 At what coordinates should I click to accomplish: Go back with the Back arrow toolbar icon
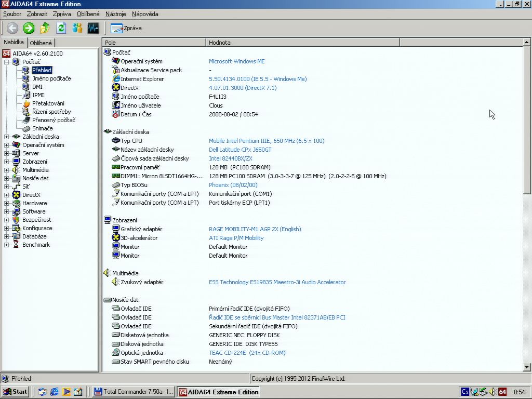[12, 28]
